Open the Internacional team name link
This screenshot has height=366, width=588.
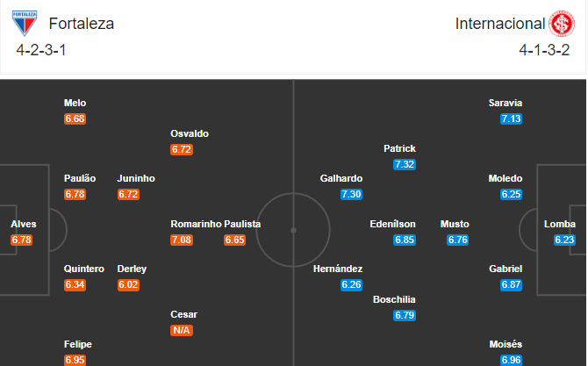[500, 24]
